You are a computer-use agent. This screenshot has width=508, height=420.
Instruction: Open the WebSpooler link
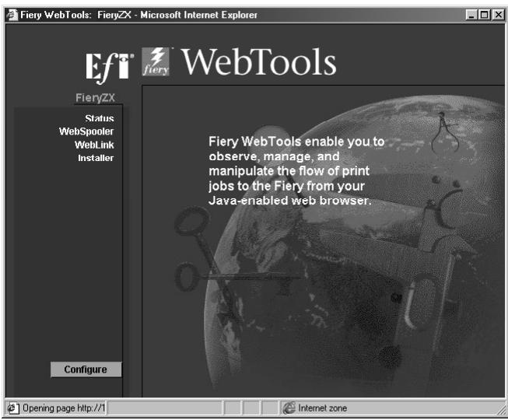pos(86,131)
